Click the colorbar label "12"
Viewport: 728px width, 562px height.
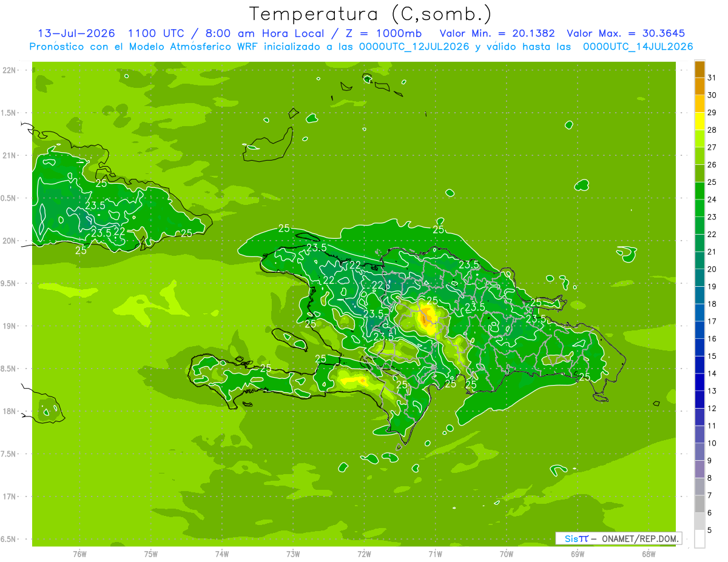click(x=712, y=409)
